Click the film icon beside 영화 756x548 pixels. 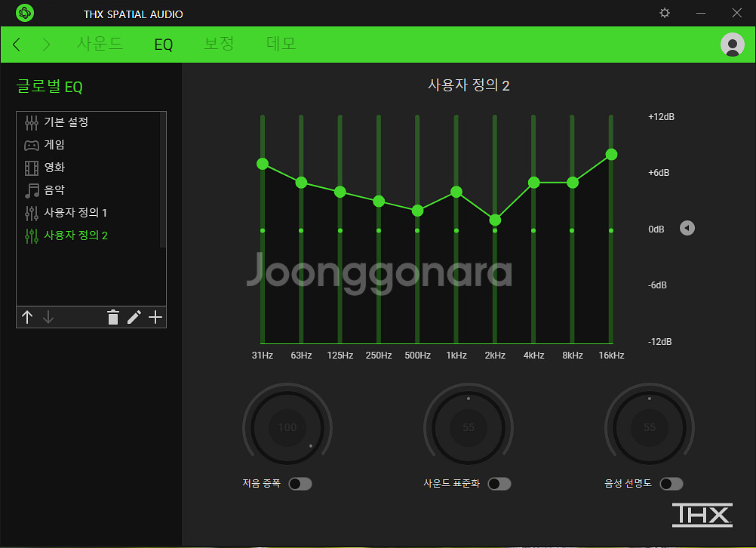coord(32,168)
